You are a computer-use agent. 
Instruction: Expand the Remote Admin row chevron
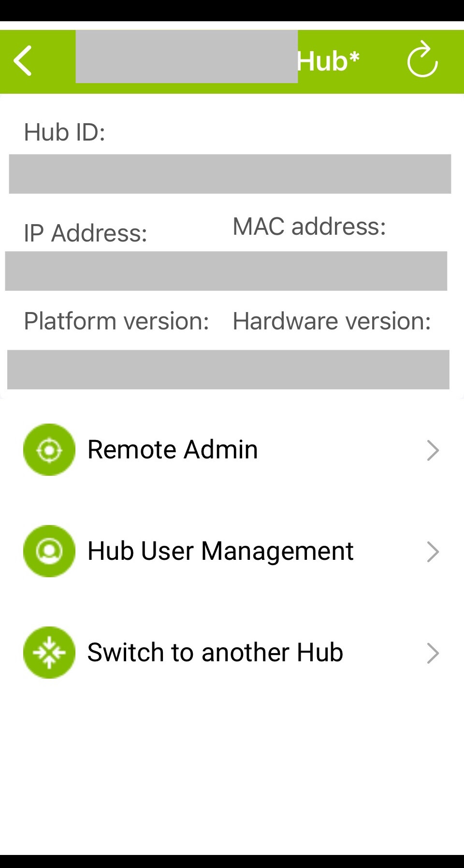[433, 450]
